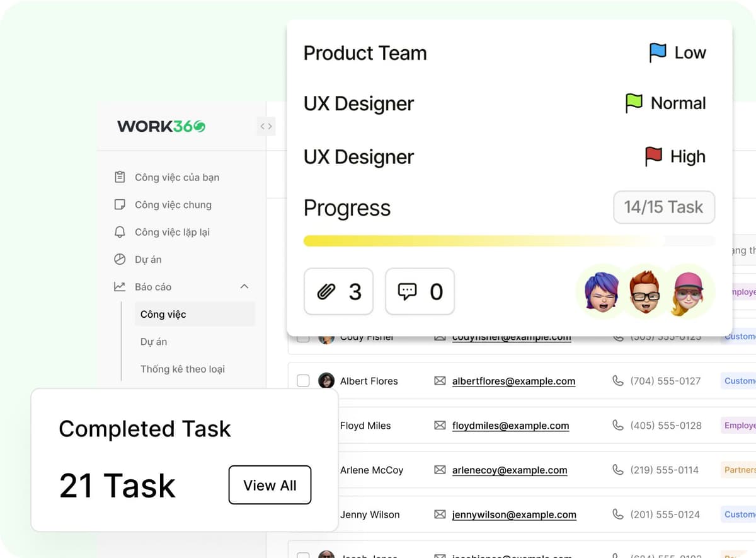Collapse sidebar with the arrows toggle button

(x=266, y=126)
